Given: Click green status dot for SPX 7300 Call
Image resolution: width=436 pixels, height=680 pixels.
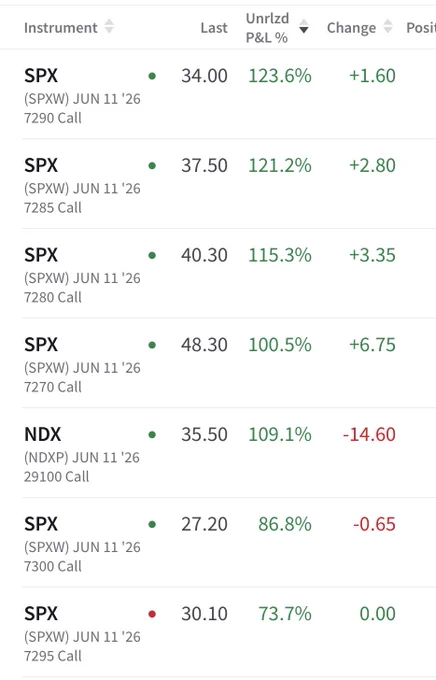Looking at the screenshot, I should click(152, 524).
